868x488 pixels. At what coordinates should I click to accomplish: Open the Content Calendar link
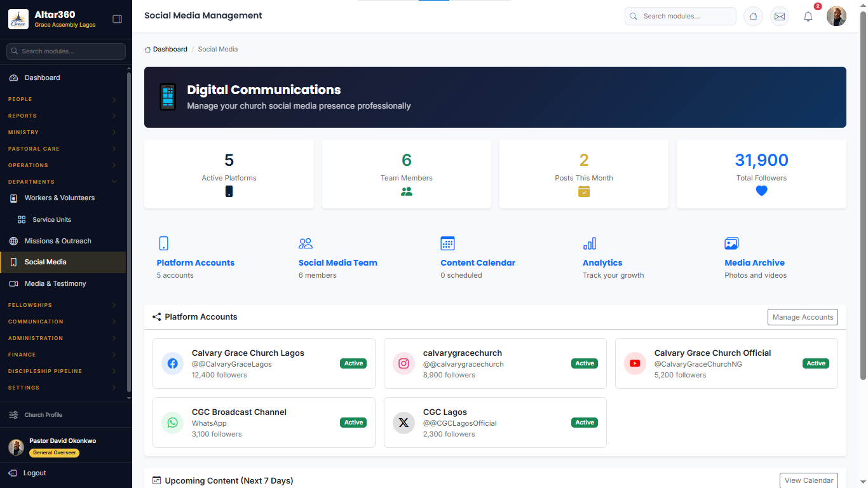coord(478,262)
